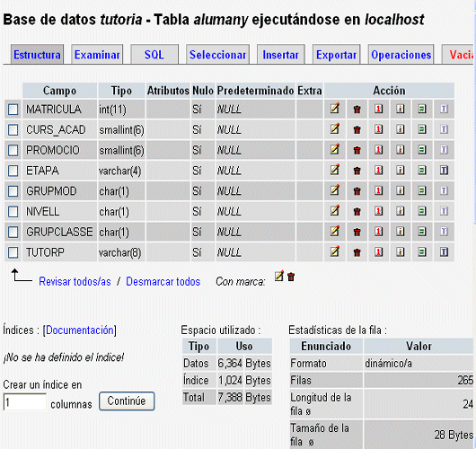Switch to the Exportar tab

pyautogui.click(x=337, y=55)
